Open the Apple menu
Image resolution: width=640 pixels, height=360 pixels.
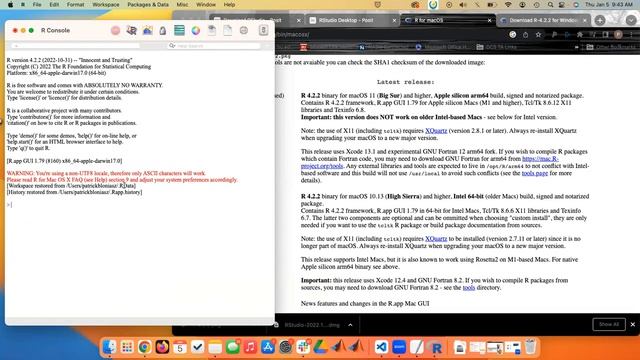(x=10, y=4)
